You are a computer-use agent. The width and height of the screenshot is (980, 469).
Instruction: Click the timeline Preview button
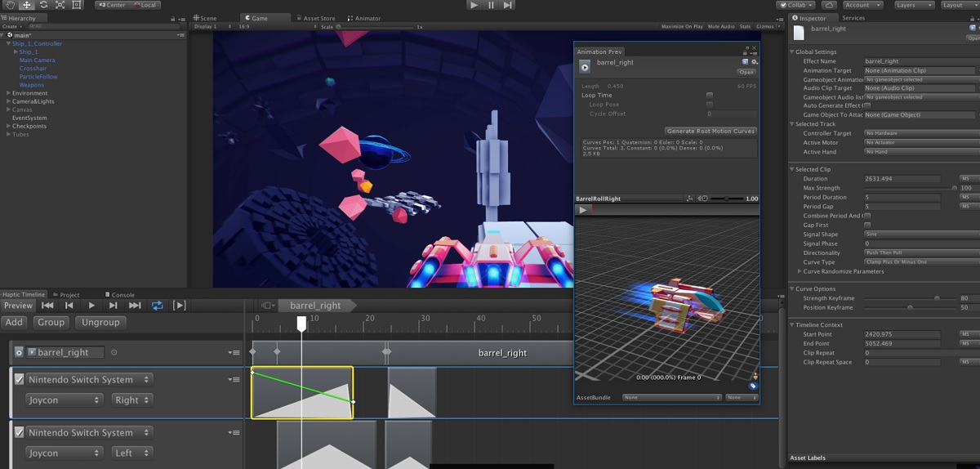17,306
